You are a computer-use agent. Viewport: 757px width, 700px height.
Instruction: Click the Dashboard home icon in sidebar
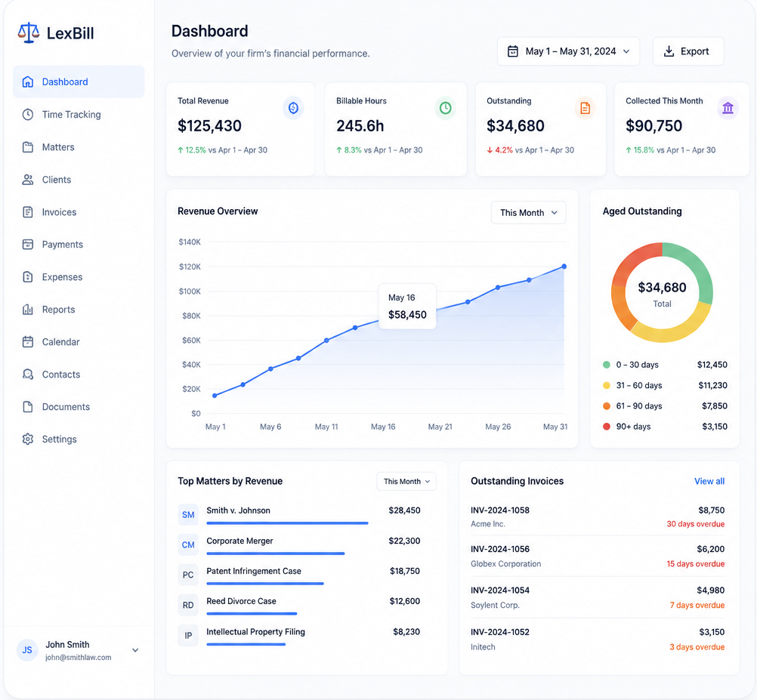[x=28, y=82]
